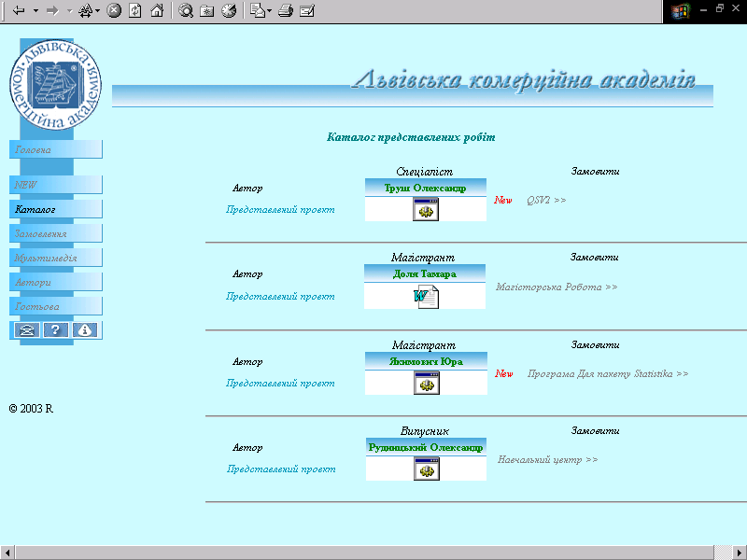Click the academy round logo emblem

[x=55, y=84]
